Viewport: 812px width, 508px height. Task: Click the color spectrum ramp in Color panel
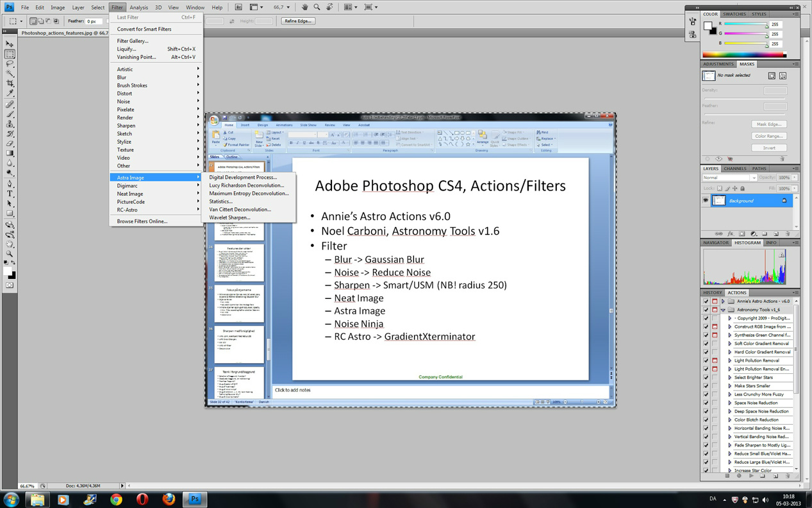point(745,55)
